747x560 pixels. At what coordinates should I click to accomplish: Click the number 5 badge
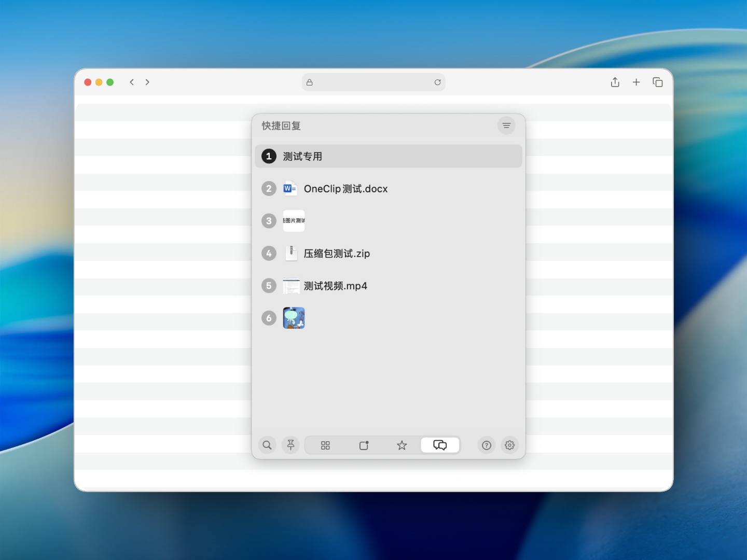pyautogui.click(x=269, y=286)
